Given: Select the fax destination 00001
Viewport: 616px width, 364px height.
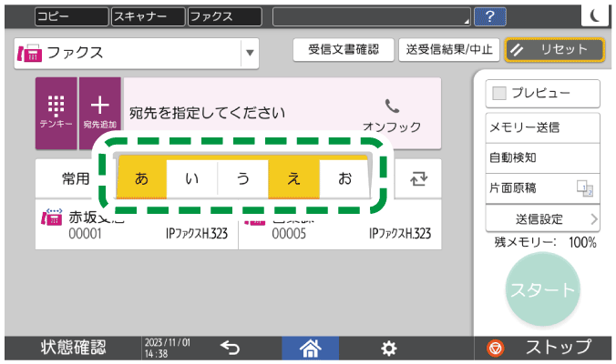Looking at the screenshot, I should tap(137, 225).
